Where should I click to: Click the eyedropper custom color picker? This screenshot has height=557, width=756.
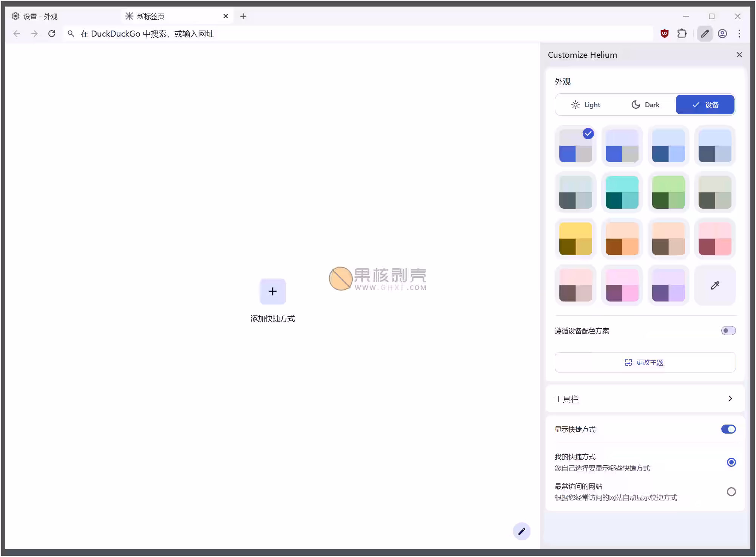point(714,285)
